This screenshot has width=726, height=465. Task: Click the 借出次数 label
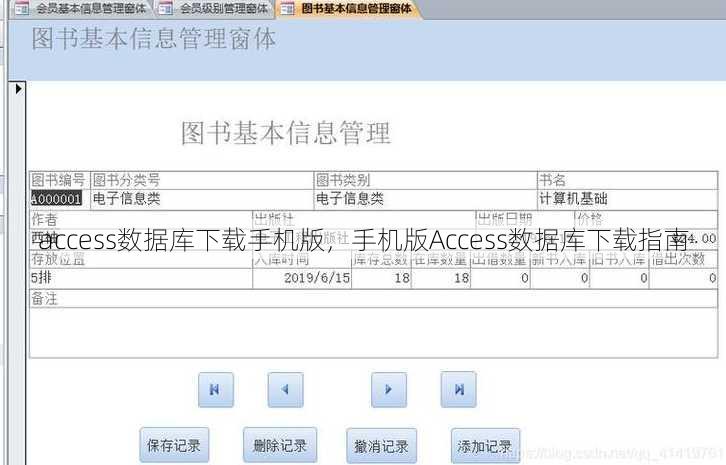(678, 258)
